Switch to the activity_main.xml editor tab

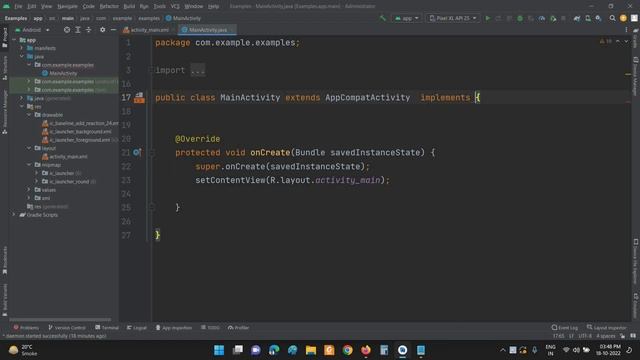pyautogui.click(x=149, y=30)
